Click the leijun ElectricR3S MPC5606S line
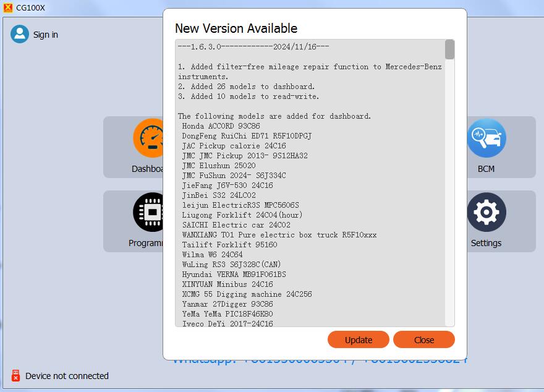This screenshot has width=544, height=392. point(240,205)
